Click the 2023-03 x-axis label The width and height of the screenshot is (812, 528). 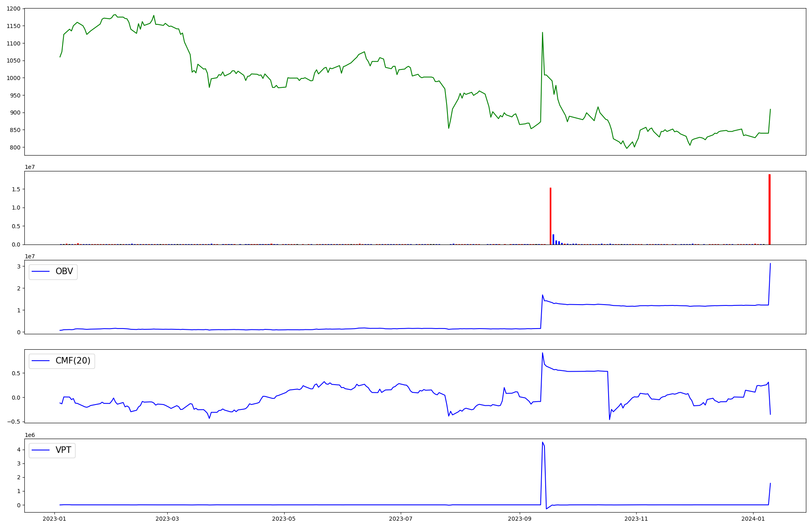pos(167,519)
